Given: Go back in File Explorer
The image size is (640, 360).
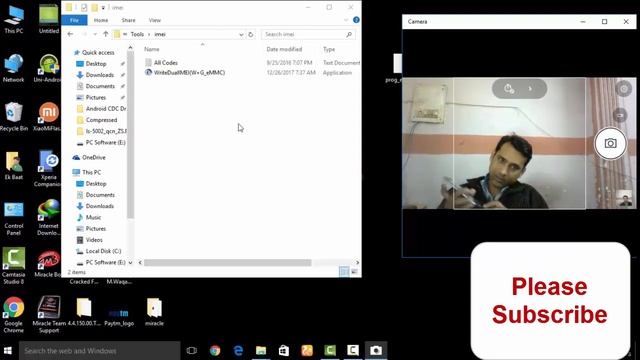Looking at the screenshot, I should click(x=70, y=34).
